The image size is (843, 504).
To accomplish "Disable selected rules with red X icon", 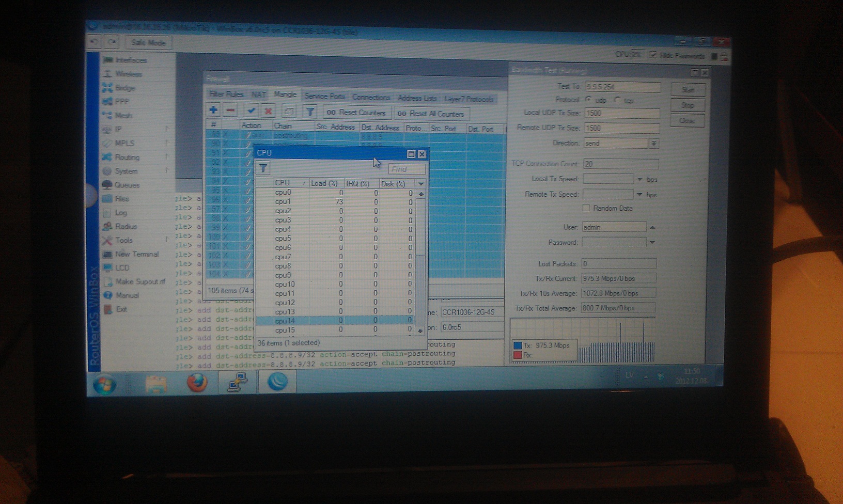I will click(x=268, y=111).
